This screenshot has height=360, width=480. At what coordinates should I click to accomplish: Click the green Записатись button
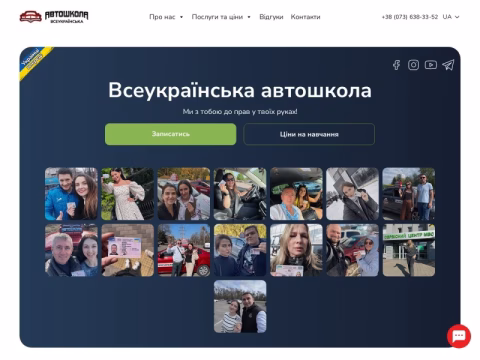(x=171, y=134)
